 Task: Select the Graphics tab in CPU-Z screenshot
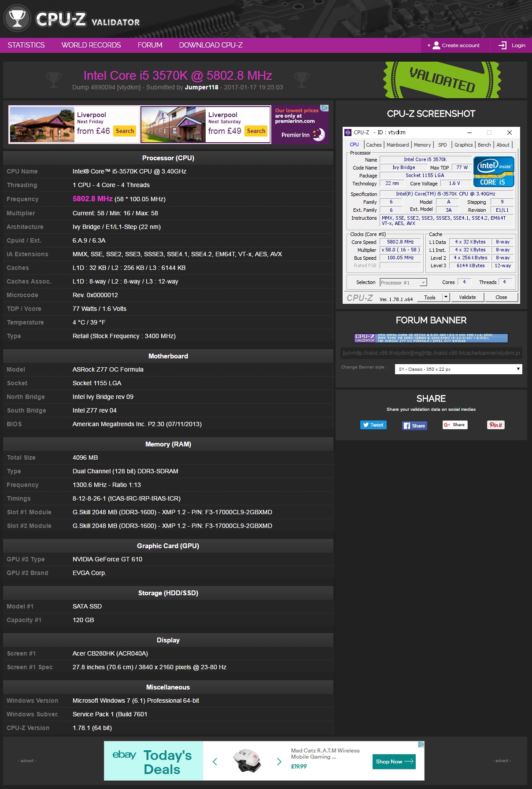pos(463,145)
